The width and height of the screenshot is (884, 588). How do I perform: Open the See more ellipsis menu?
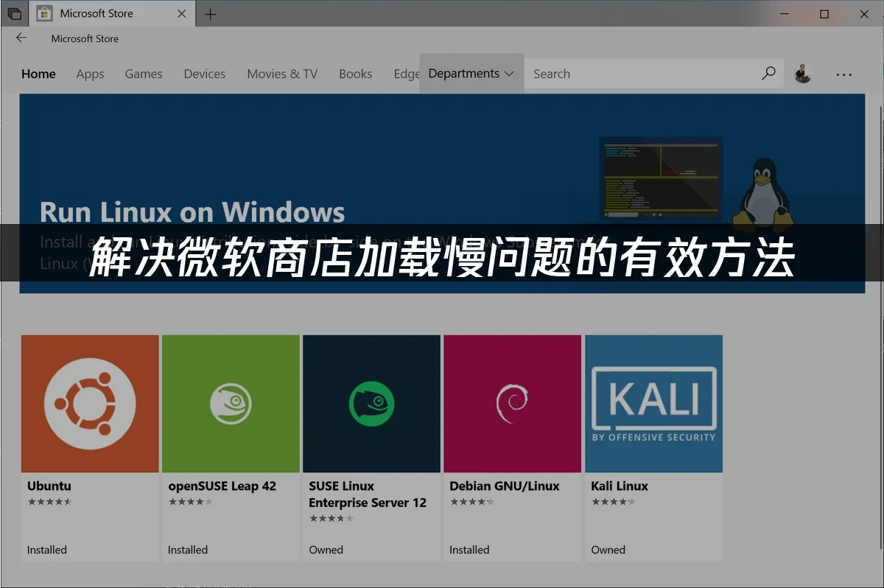tap(843, 73)
